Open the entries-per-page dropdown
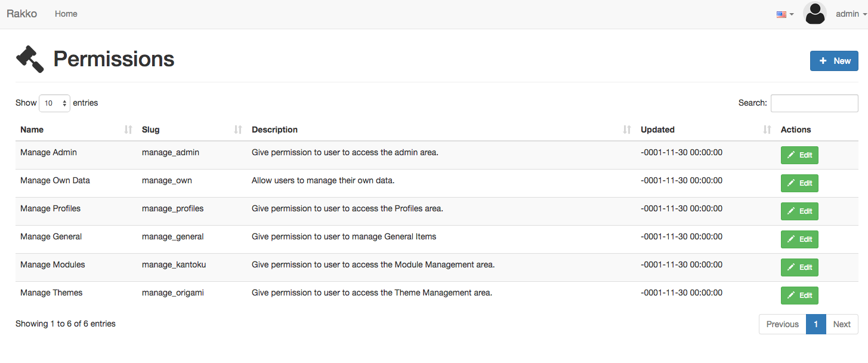Screen dimensions: 868x363 tap(54, 103)
